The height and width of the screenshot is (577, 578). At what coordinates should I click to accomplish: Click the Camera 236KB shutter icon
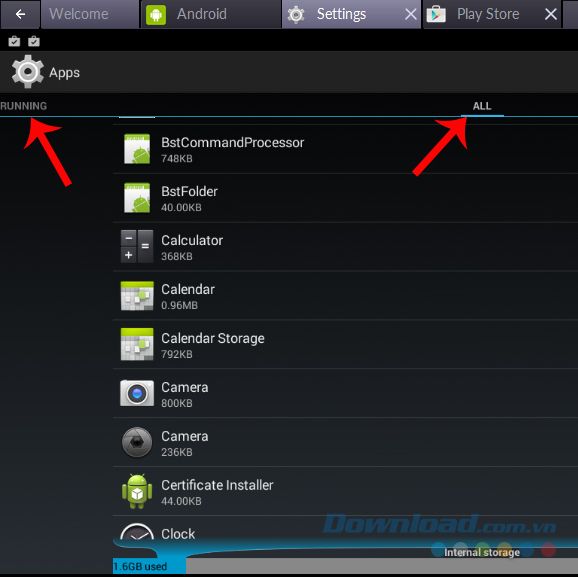(x=137, y=442)
